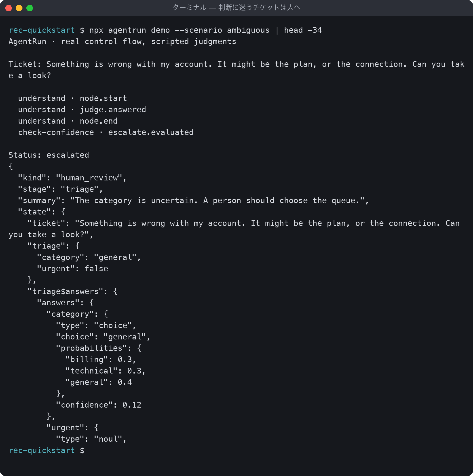This screenshot has width=473, height=476.
Task: Click the window title 'ターミナル — 判断に迷うチケットは人へ'
Action: tap(236, 8)
